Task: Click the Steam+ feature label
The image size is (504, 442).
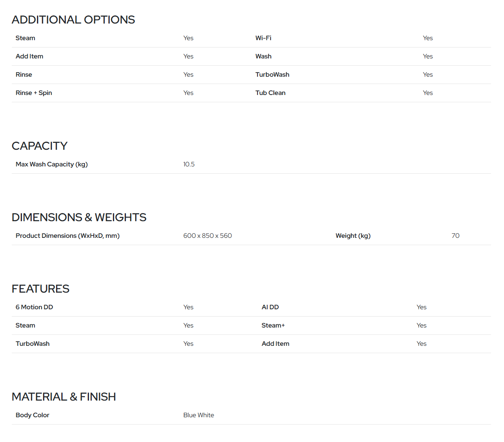Action: (273, 326)
